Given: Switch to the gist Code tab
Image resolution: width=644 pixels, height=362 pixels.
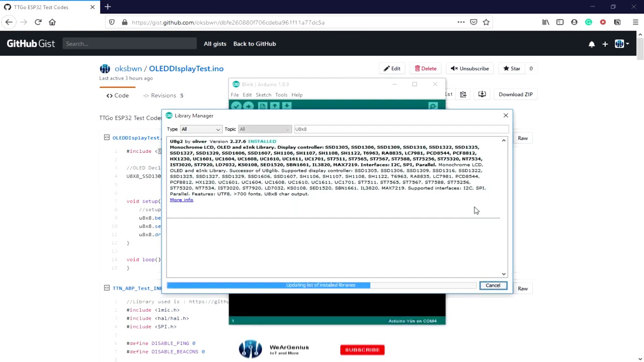Looking at the screenshot, I should [118, 96].
